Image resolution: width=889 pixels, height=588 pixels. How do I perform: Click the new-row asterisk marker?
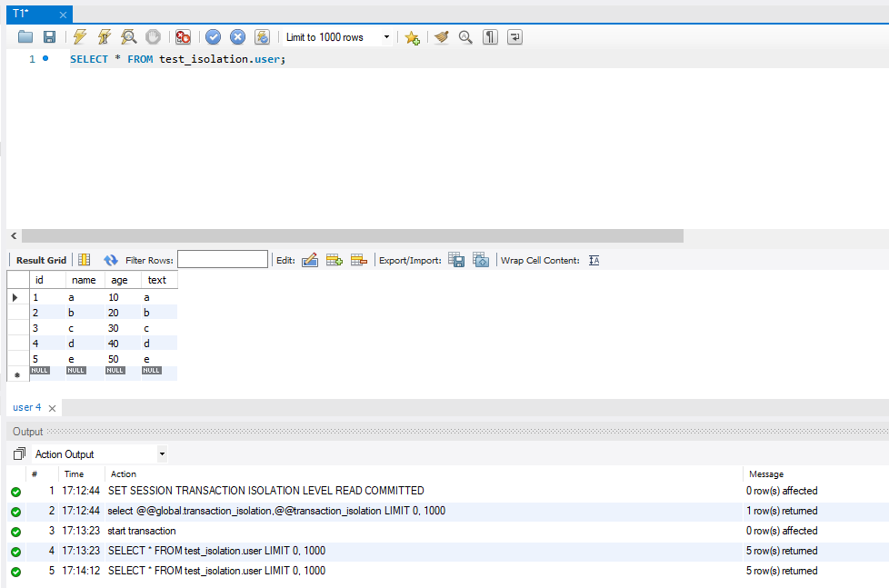click(17, 374)
